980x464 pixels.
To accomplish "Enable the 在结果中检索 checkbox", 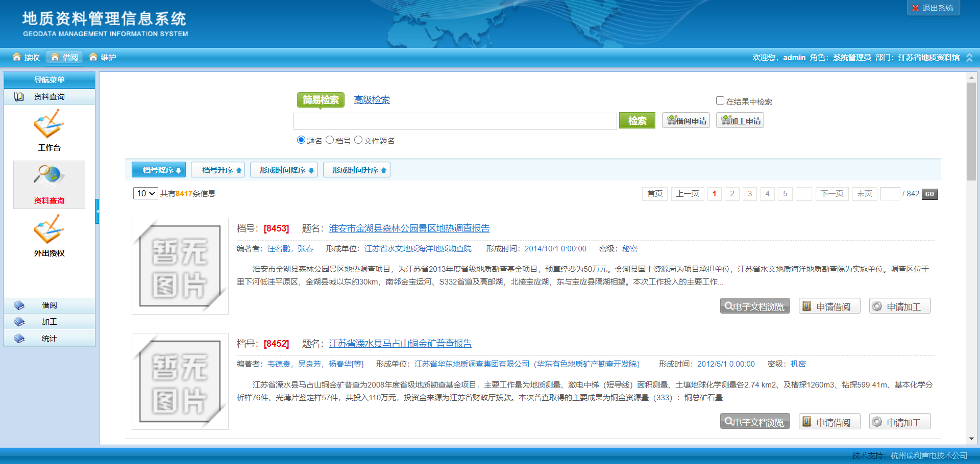I will 720,100.
